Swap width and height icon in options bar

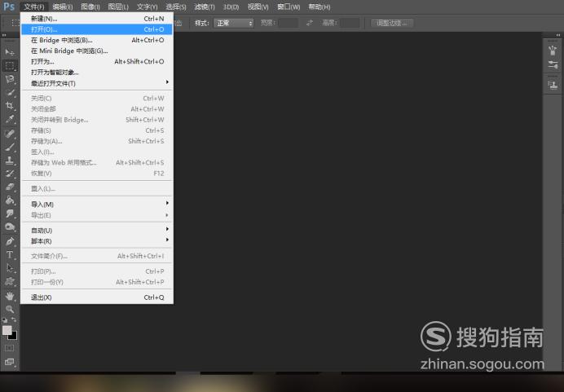310,23
